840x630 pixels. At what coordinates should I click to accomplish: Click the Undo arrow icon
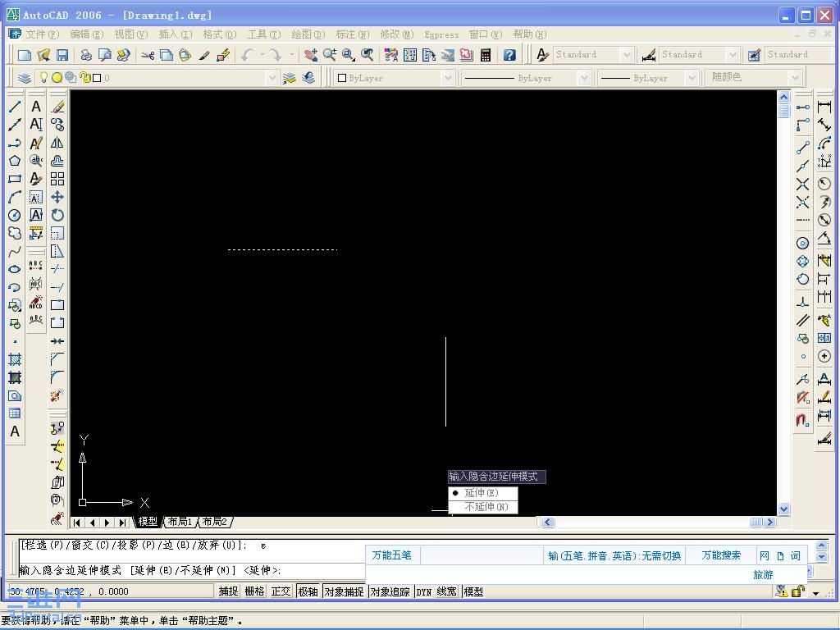(247, 55)
